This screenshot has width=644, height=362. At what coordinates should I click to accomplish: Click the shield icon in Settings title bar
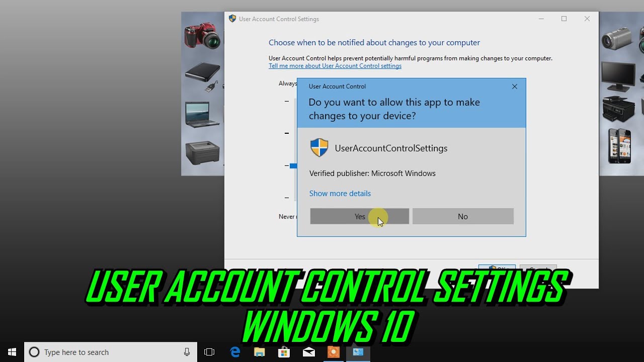232,19
